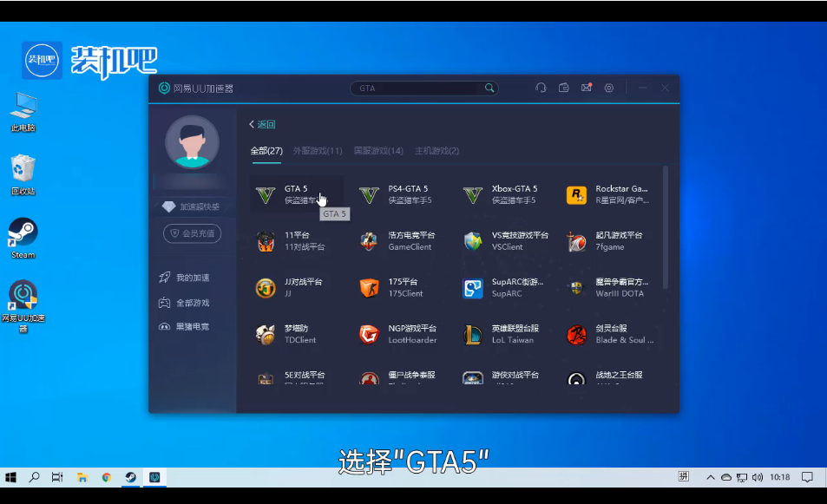Click the GTA search input field
Screen dimensions: 827x504
(417, 88)
